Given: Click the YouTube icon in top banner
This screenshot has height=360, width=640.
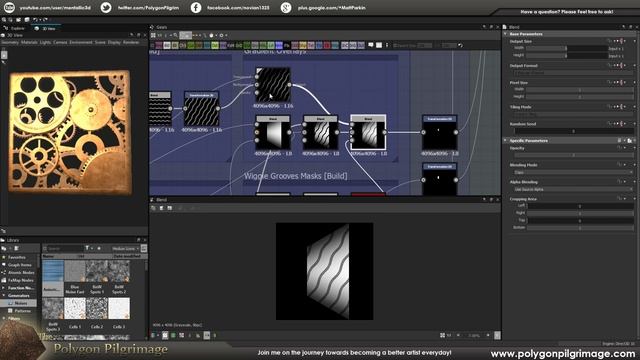Looking at the screenshot, I should pos(9,7).
